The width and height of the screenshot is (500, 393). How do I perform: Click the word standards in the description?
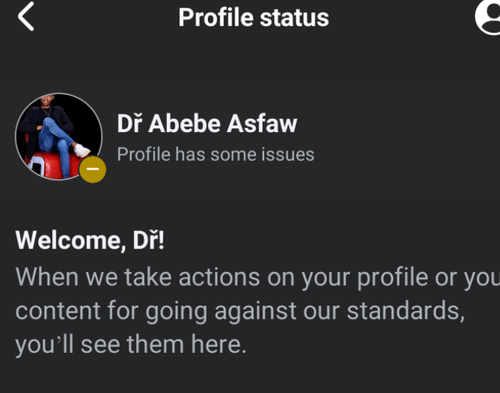click(x=406, y=311)
